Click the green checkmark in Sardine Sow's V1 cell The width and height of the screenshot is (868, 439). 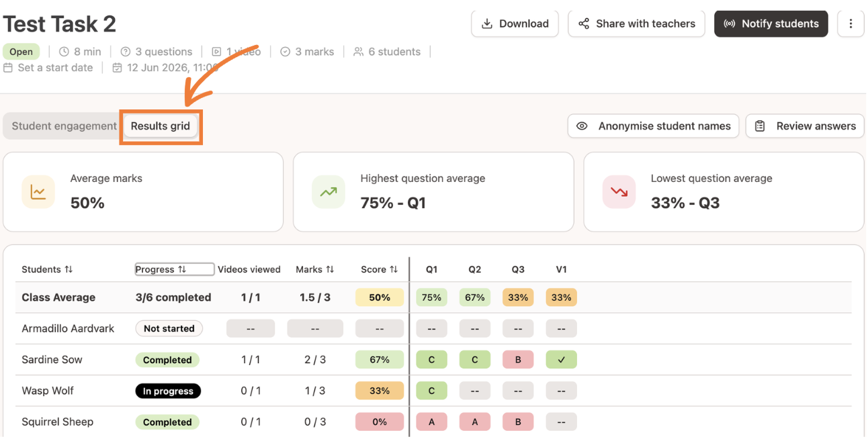(562, 360)
